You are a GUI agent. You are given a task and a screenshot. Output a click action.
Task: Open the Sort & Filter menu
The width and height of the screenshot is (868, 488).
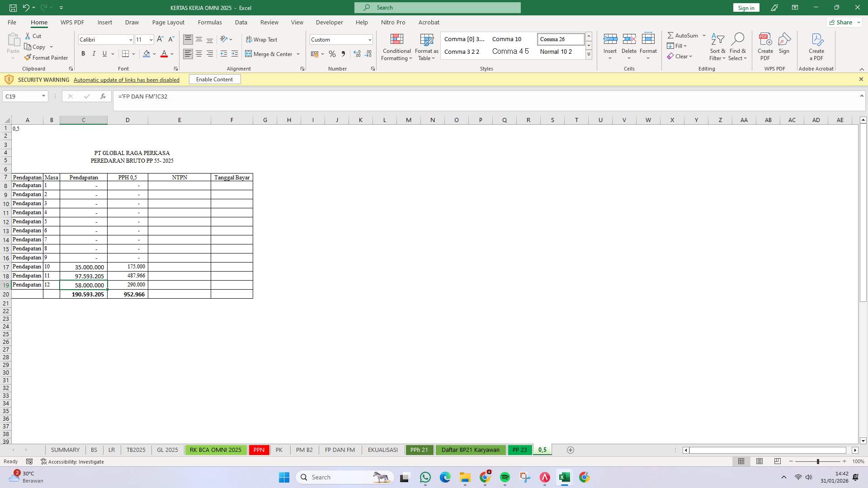pos(718,47)
